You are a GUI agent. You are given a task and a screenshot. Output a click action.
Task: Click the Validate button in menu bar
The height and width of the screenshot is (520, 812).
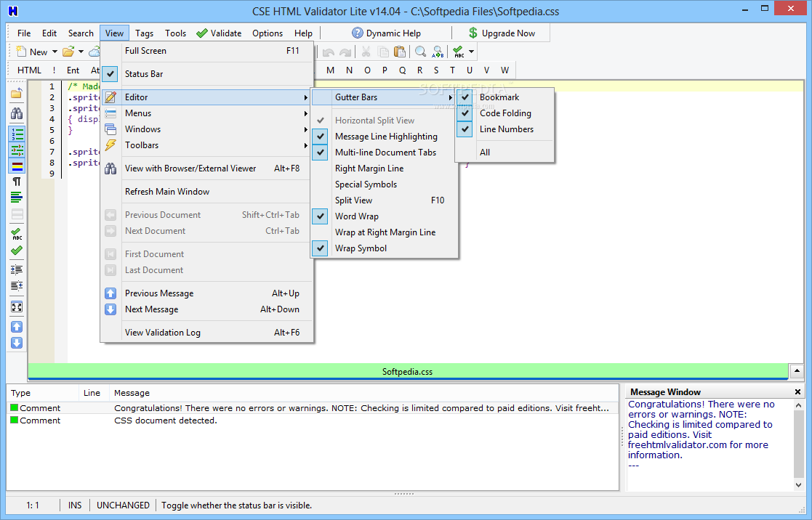point(219,33)
